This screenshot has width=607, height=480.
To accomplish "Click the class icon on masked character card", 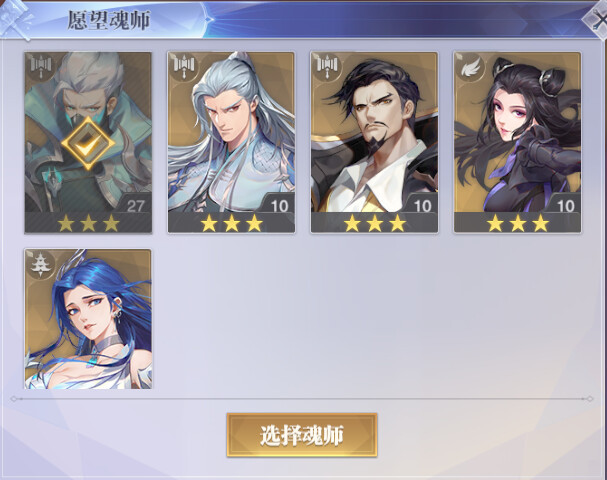I will tap(41, 67).
